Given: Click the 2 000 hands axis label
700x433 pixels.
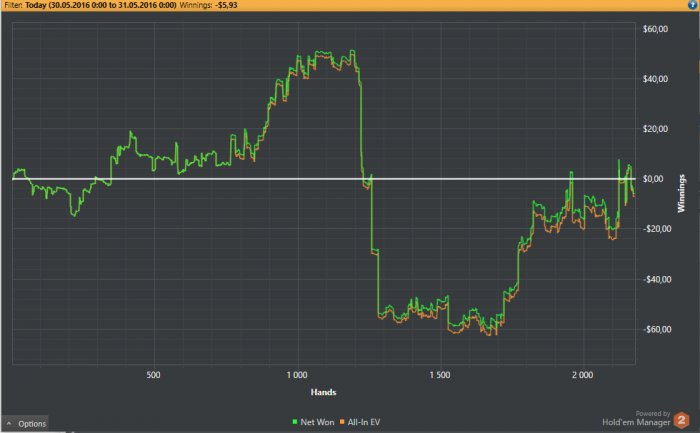Looking at the screenshot, I should click(583, 375).
